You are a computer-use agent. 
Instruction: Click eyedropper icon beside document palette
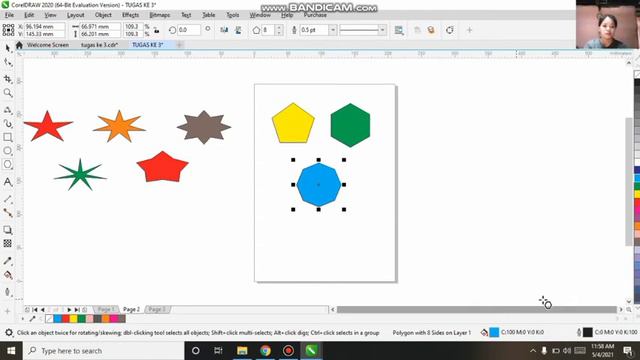(x=32, y=319)
